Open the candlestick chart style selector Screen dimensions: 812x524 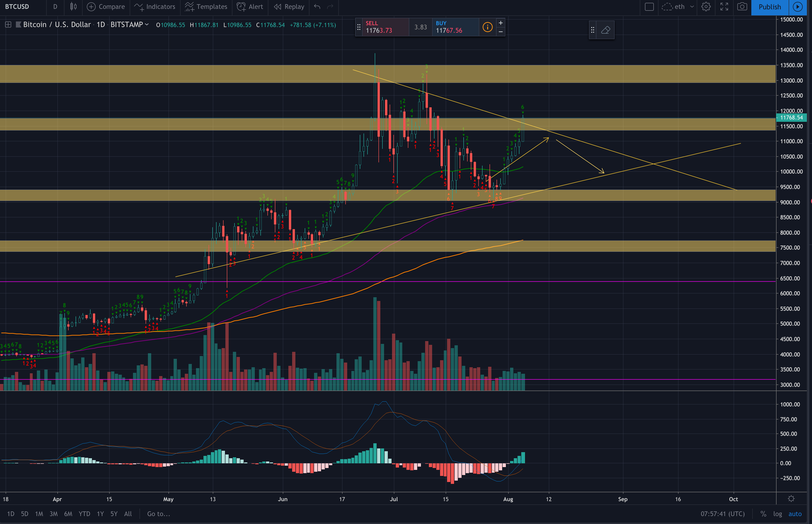point(73,7)
